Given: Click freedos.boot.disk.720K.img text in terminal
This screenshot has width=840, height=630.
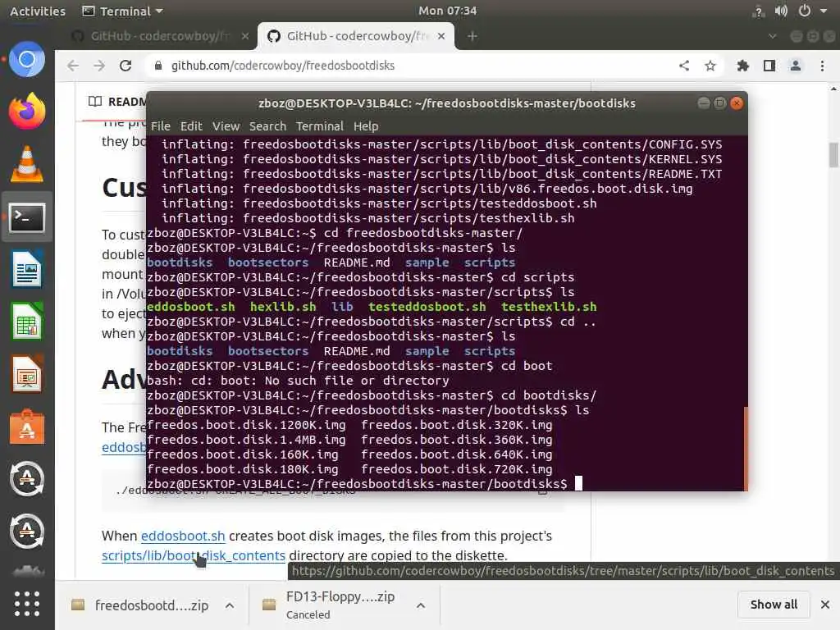Looking at the screenshot, I should click(x=456, y=468).
